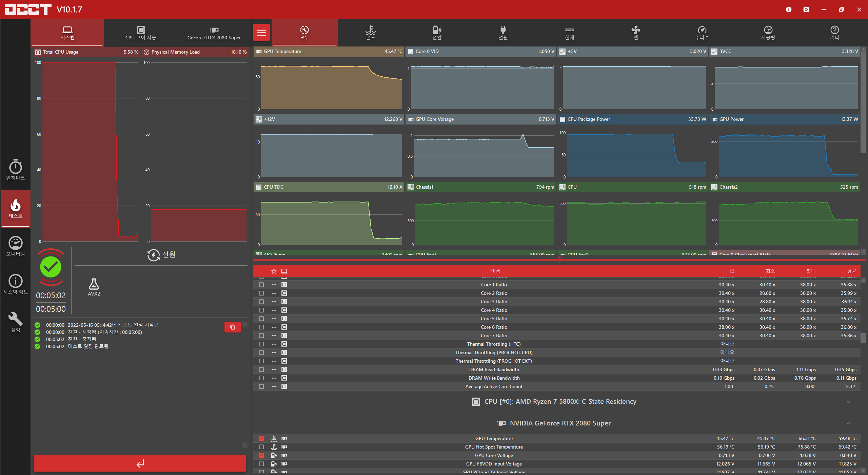Click the GPU Hot Spot Temperature checkbox
868x475 pixels.
(x=261, y=447)
